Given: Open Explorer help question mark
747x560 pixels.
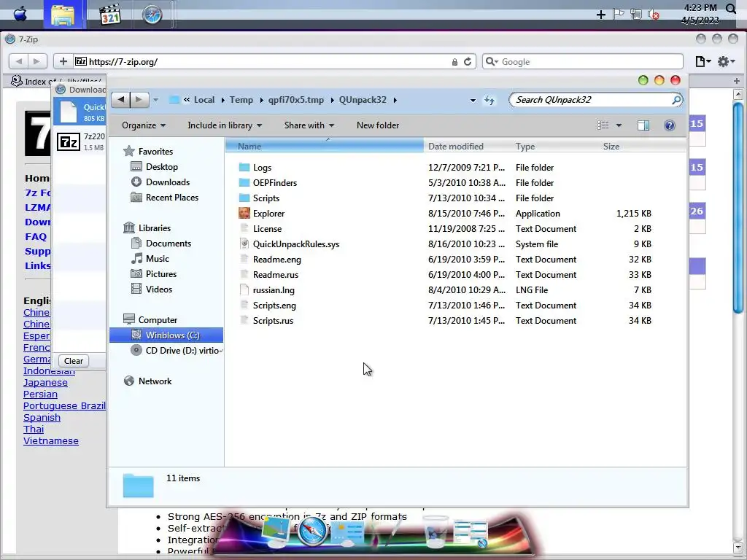Looking at the screenshot, I should (x=670, y=125).
